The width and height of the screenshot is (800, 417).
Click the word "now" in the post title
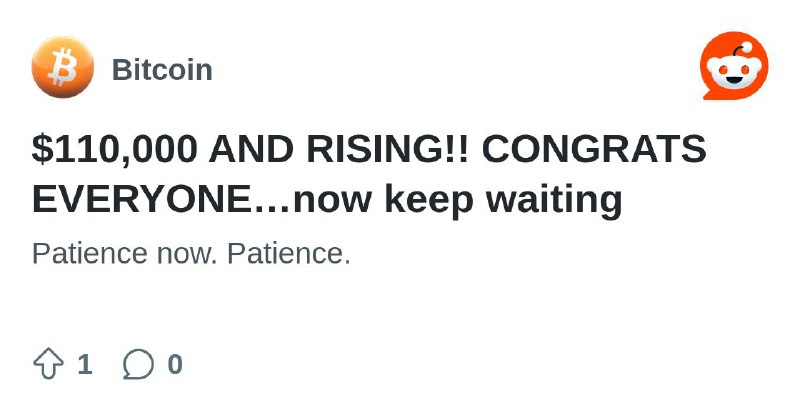point(332,201)
